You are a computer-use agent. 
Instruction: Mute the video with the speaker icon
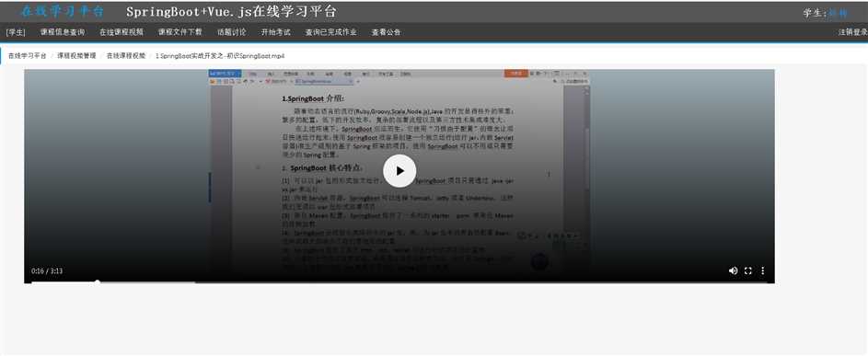(733, 270)
